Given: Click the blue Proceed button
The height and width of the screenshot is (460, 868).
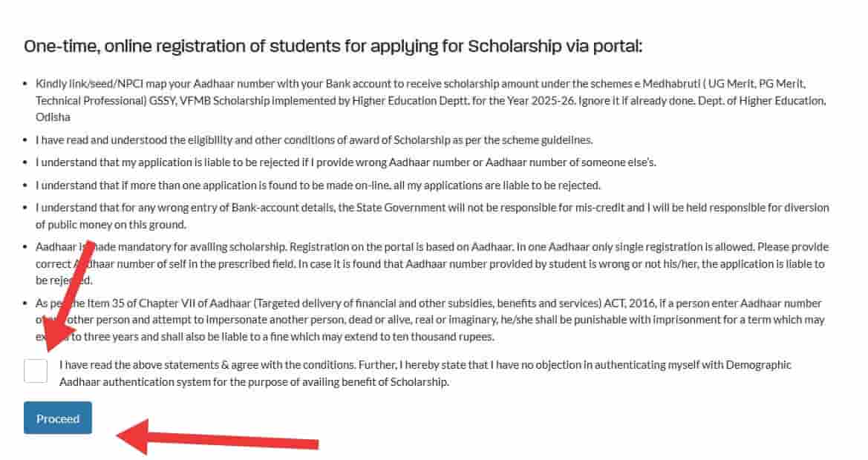Looking at the screenshot, I should click(58, 418).
